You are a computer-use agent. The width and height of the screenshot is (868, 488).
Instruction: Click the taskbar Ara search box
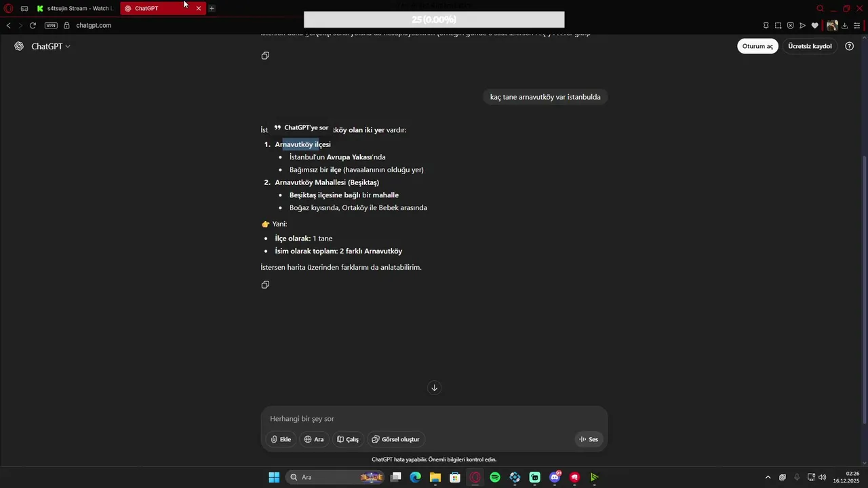point(334,477)
